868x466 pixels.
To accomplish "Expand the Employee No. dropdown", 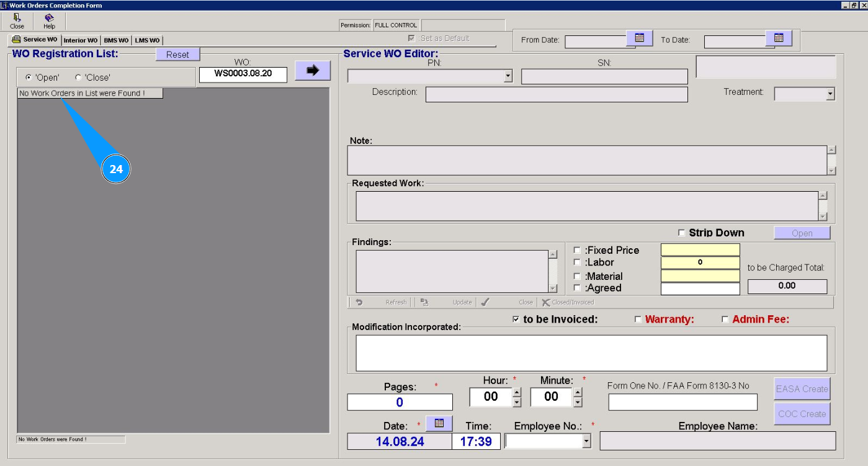I will click(586, 441).
